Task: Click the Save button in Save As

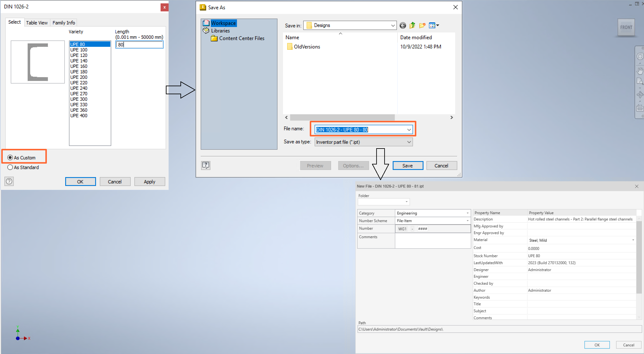Action: (407, 165)
